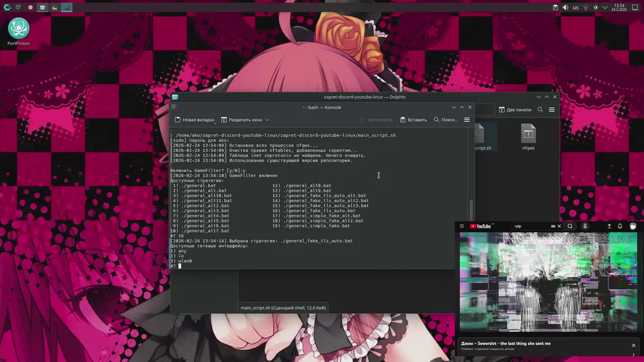This screenshot has height=362, width=644.
Task: Click the virtual keyboard icon in YouTube search
Action: coord(553,226)
